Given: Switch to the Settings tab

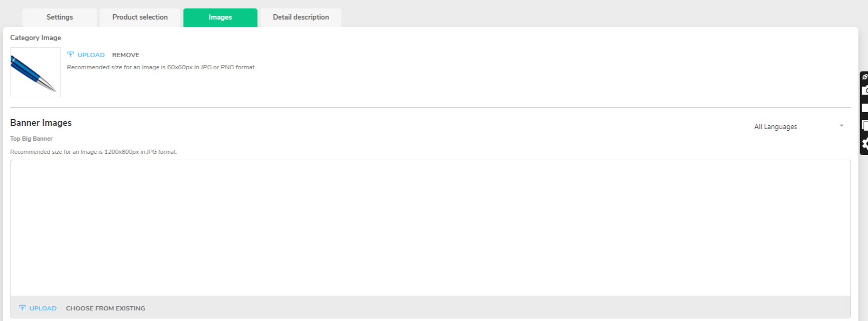Looking at the screenshot, I should [60, 17].
